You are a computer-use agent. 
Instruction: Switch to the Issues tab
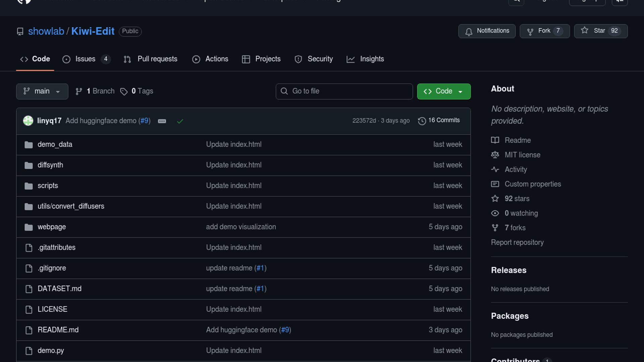86,59
